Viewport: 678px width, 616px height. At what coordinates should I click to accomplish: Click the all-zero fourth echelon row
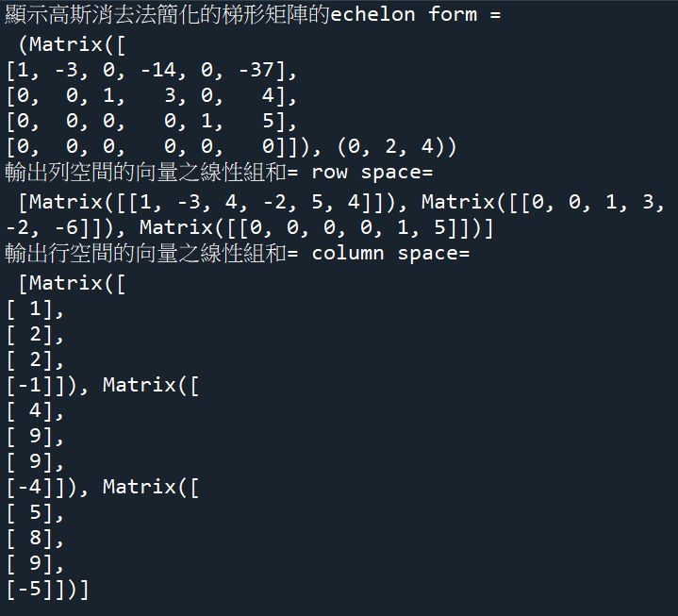(151, 146)
